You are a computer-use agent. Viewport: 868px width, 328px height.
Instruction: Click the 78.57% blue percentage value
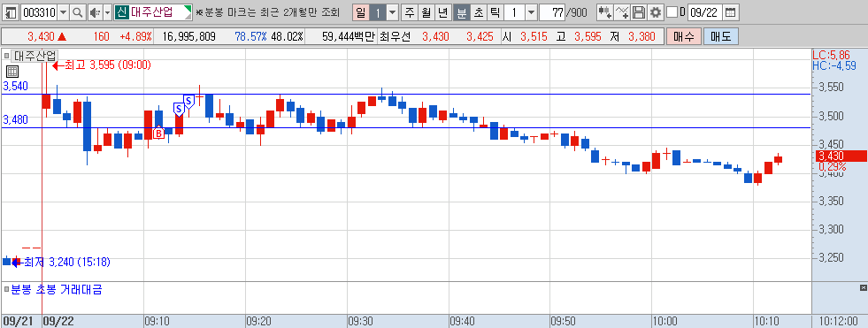point(250,37)
